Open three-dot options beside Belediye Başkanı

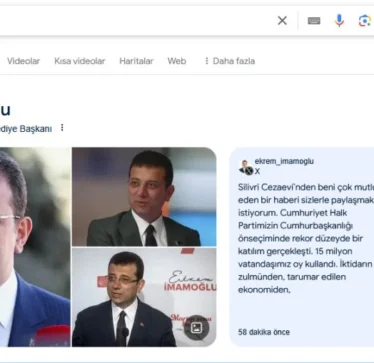(x=62, y=128)
